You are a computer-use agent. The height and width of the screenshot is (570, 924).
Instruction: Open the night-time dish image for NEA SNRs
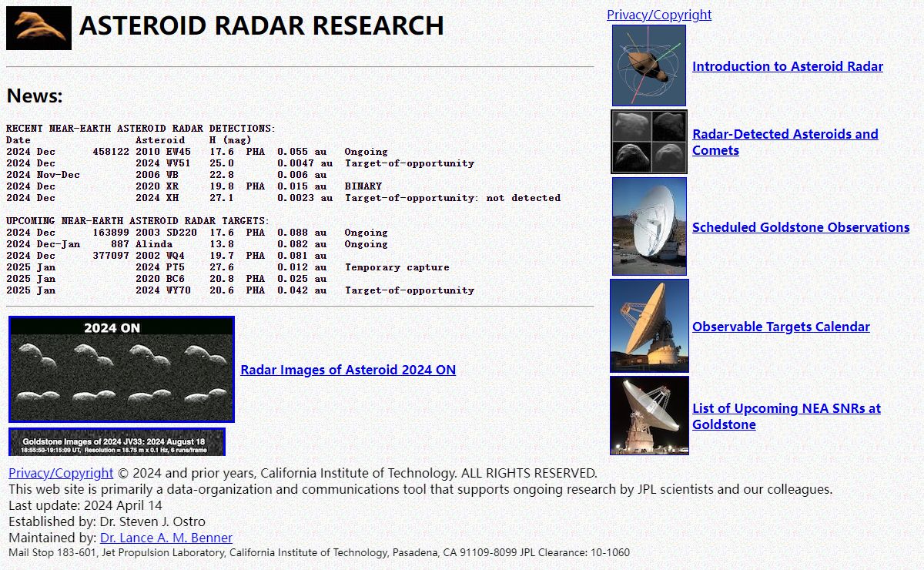[648, 415]
